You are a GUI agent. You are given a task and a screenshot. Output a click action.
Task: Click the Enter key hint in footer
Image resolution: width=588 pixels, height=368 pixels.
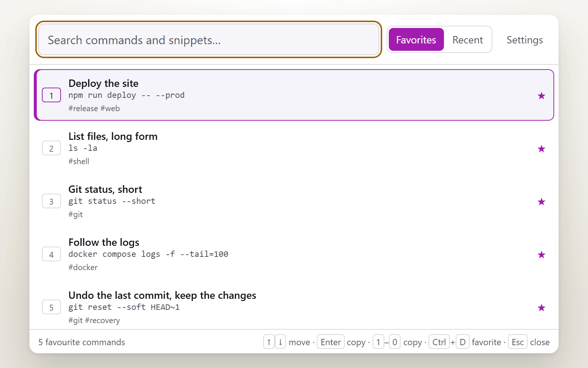(331, 342)
